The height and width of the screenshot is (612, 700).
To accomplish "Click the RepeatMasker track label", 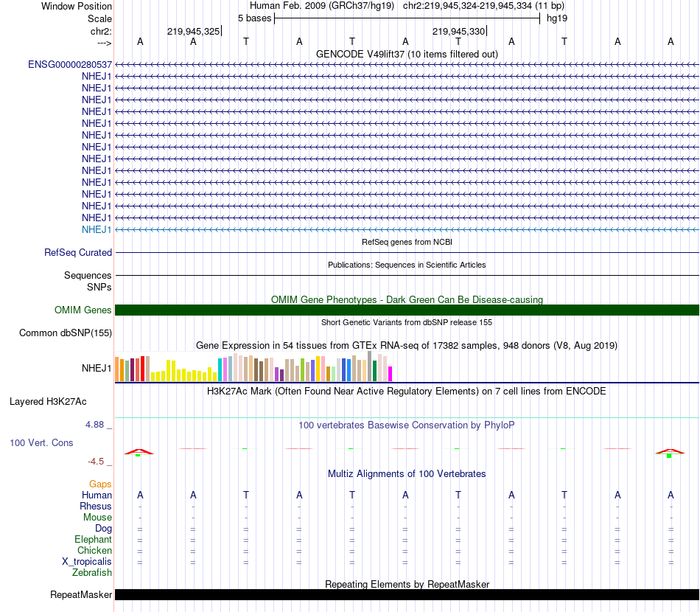I will pos(81,594).
